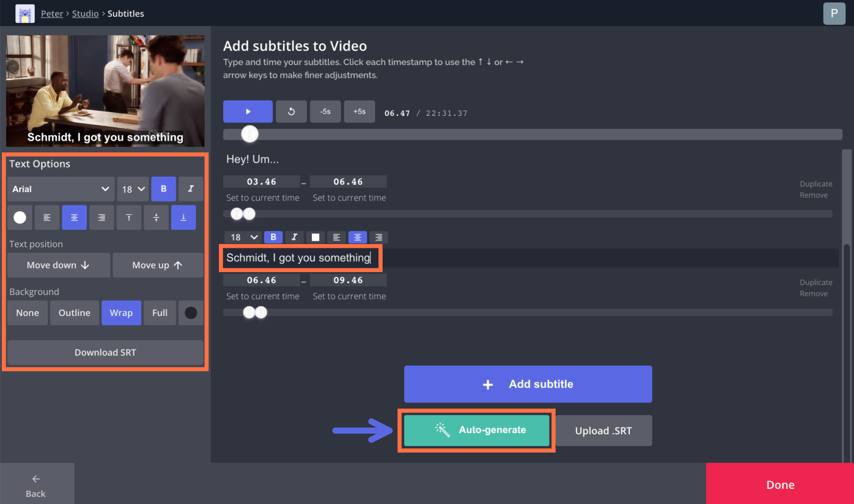Click the restart playback icon

(x=291, y=112)
